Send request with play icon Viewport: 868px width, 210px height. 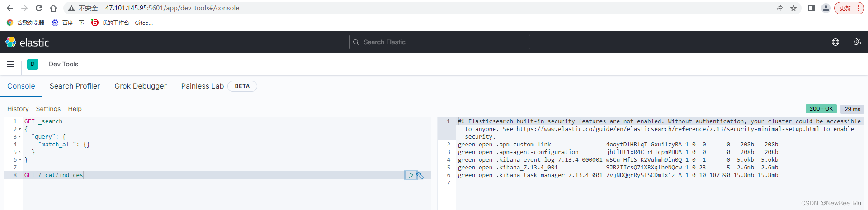tap(410, 175)
